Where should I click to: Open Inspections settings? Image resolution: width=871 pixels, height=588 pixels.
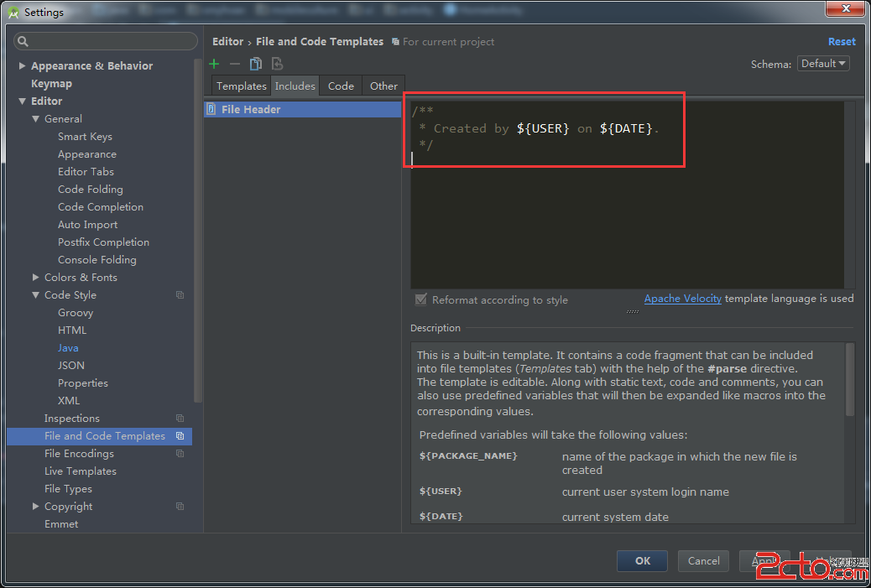[x=71, y=418]
